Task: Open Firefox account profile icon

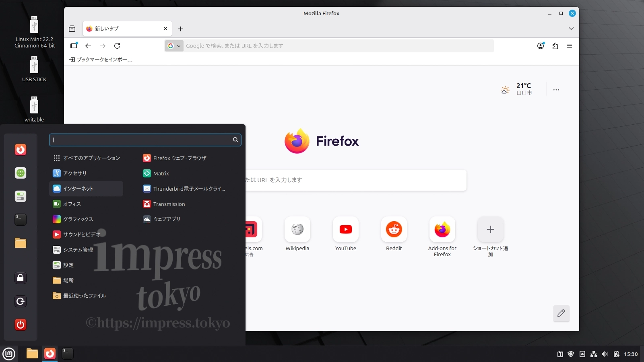Action: click(x=541, y=46)
